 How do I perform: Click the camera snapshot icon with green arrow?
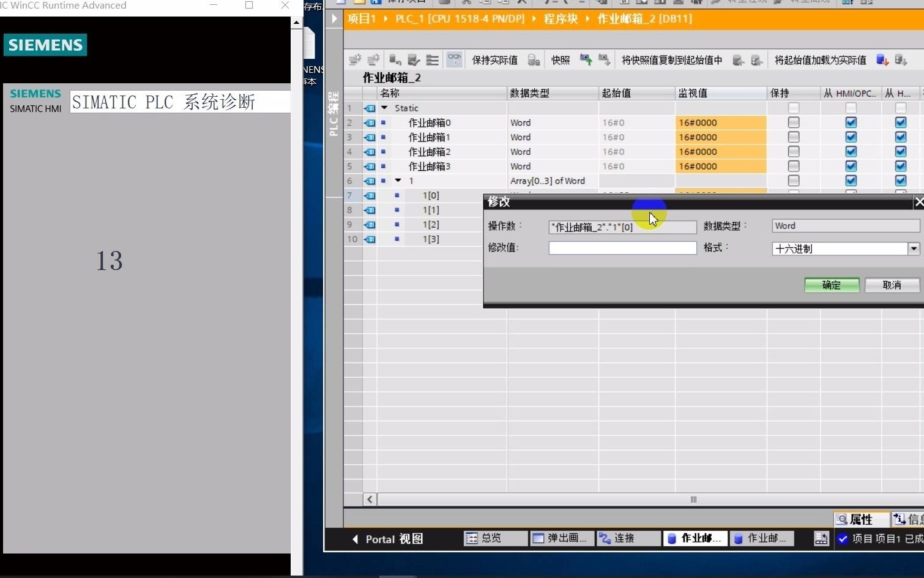(586, 59)
